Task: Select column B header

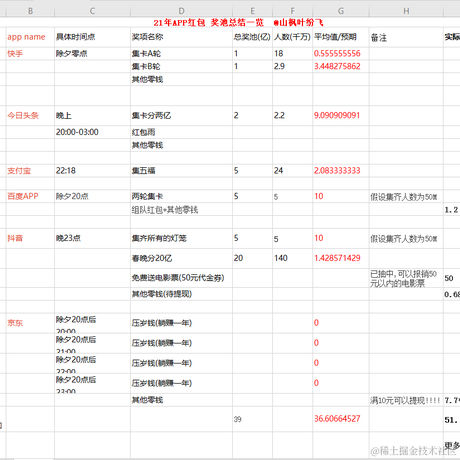Action: pos(30,11)
